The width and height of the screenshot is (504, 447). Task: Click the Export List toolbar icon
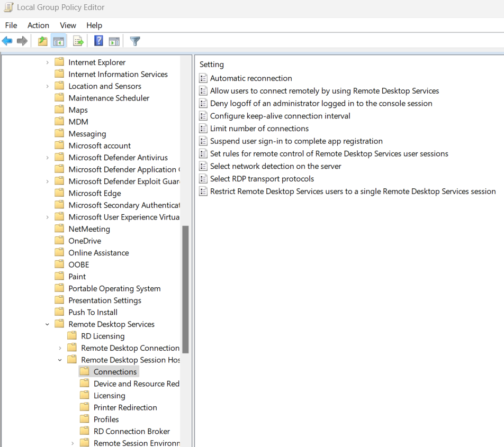[x=78, y=41]
